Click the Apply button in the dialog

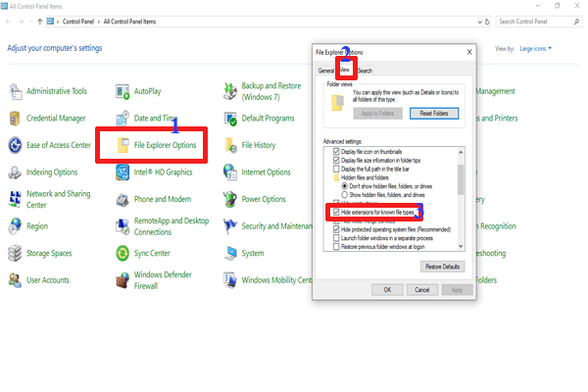pyautogui.click(x=457, y=290)
